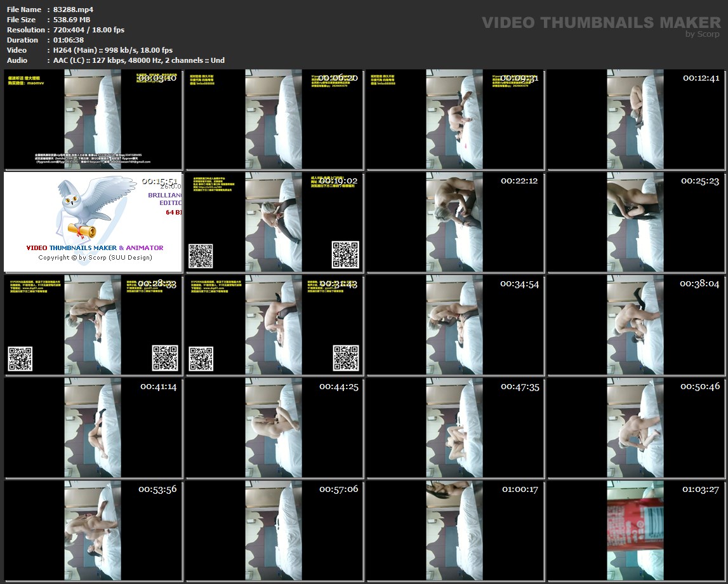Click the frame at 00:50:46
728x584 pixels.
pyautogui.click(x=636, y=428)
